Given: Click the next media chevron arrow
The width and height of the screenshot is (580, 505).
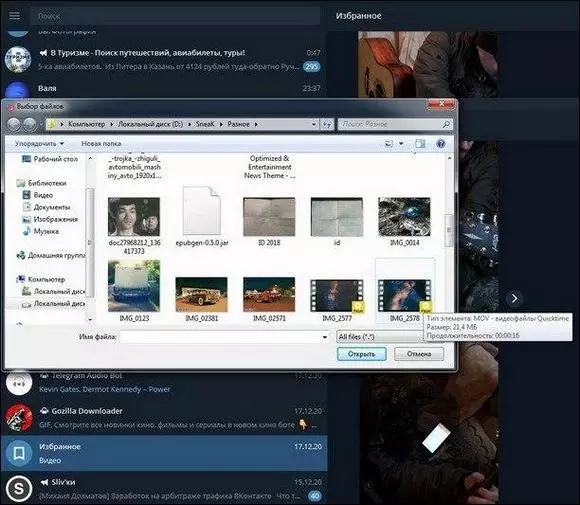Looking at the screenshot, I should tap(514, 298).
